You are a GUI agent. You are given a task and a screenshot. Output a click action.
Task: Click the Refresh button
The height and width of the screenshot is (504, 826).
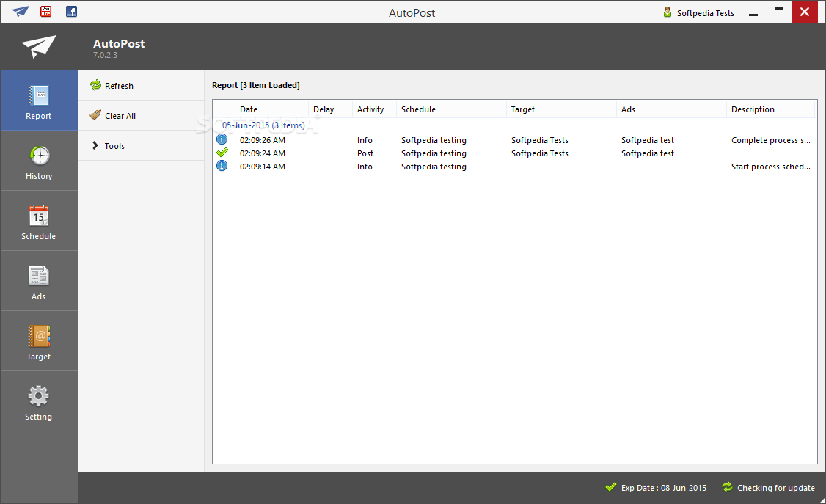pyautogui.click(x=141, y=85)
